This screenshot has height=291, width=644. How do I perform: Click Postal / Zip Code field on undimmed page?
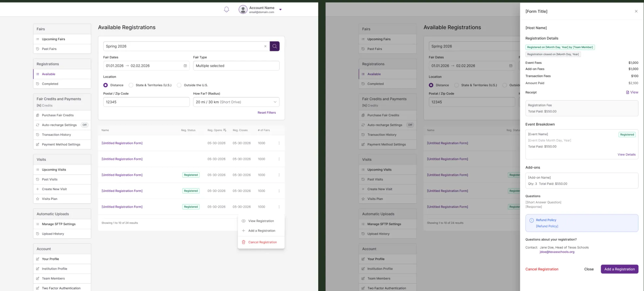tap(146, 102)
